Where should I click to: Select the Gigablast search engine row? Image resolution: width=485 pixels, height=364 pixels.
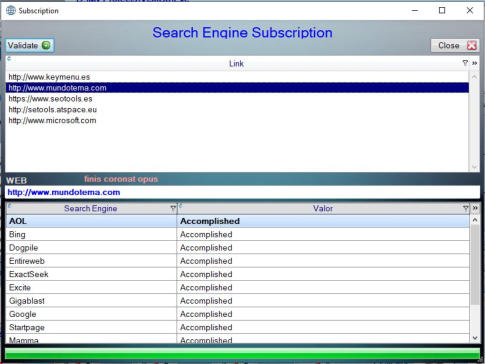[x=237, y=301]
